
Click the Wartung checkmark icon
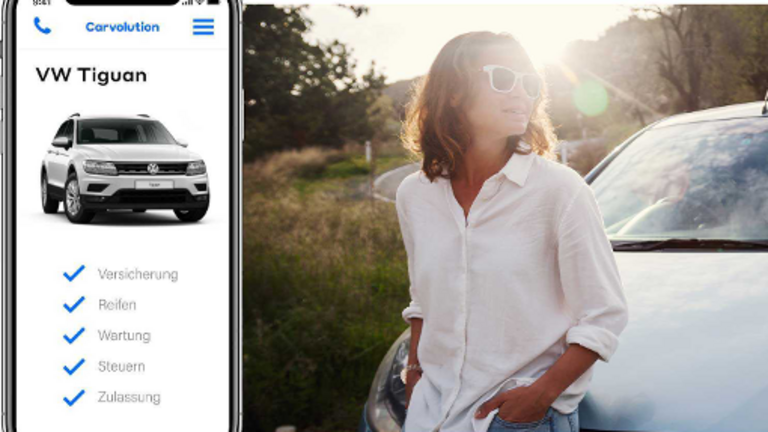(x=74, y=335)
